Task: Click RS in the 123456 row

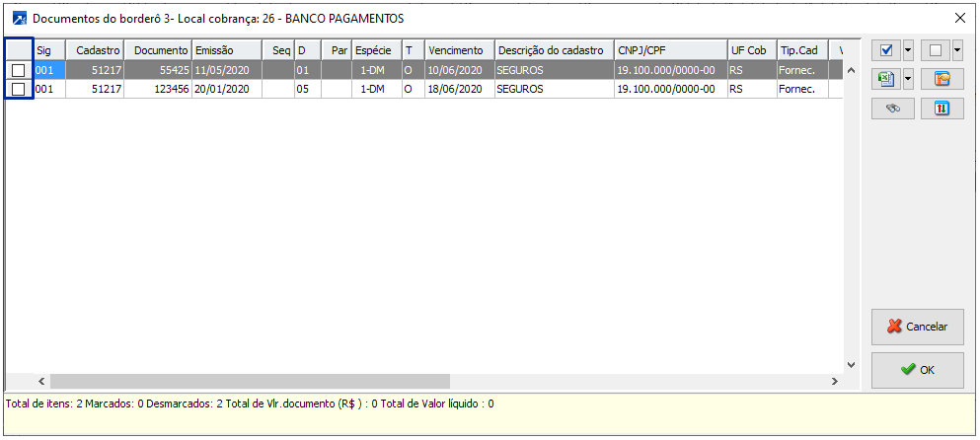Action: [x=752, y=90]
